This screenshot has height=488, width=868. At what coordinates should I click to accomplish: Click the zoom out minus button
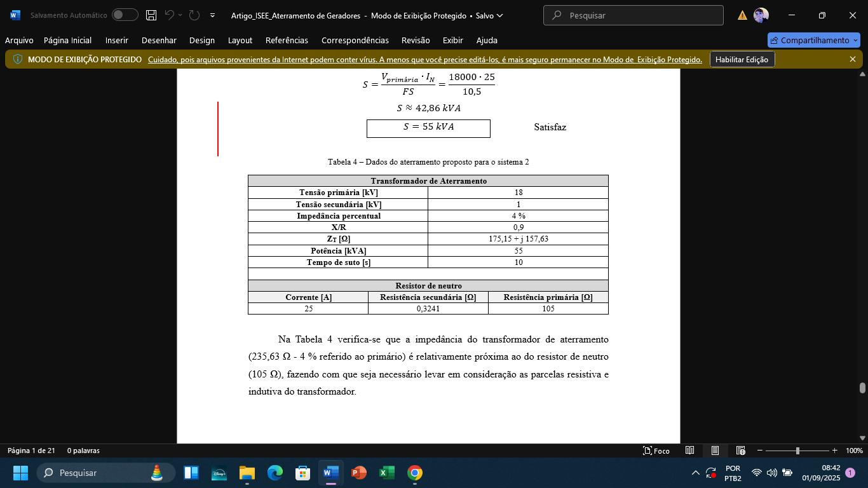(x=760, y=451)
